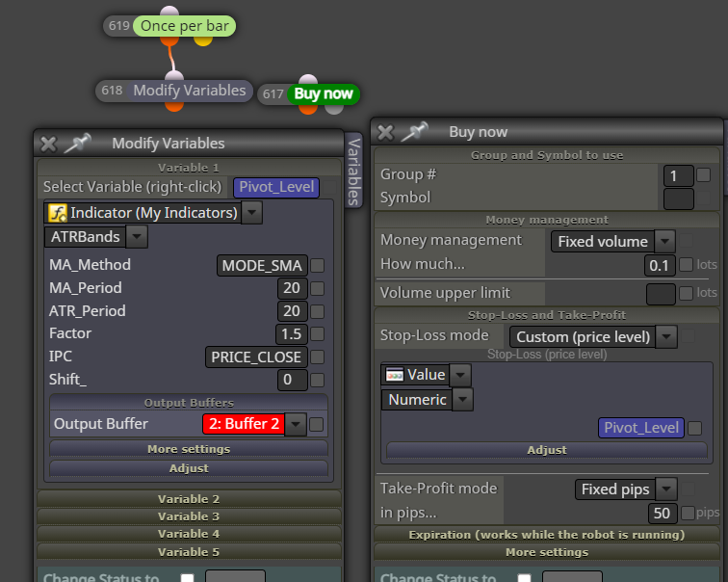Click the PRICE_CLOSE IPC field
Image resolution: width=728 pixels, height=582 pixels.
[256, 357]
